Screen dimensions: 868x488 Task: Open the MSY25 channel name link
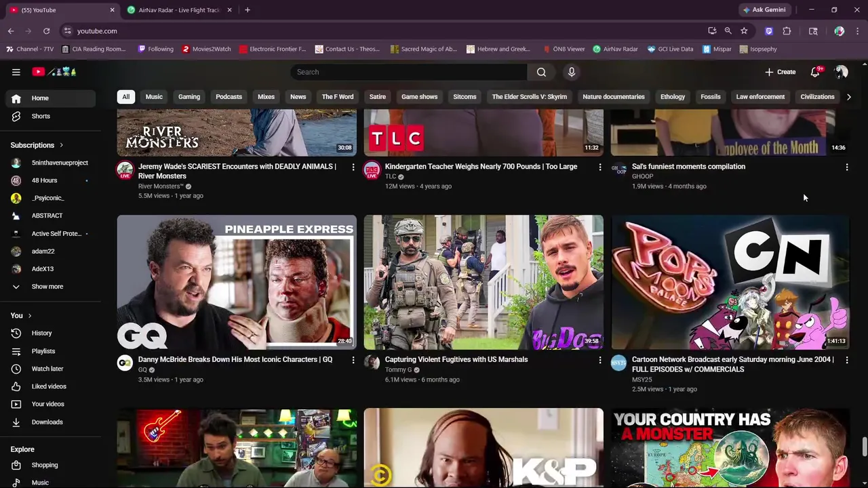[x=642, y=380]
